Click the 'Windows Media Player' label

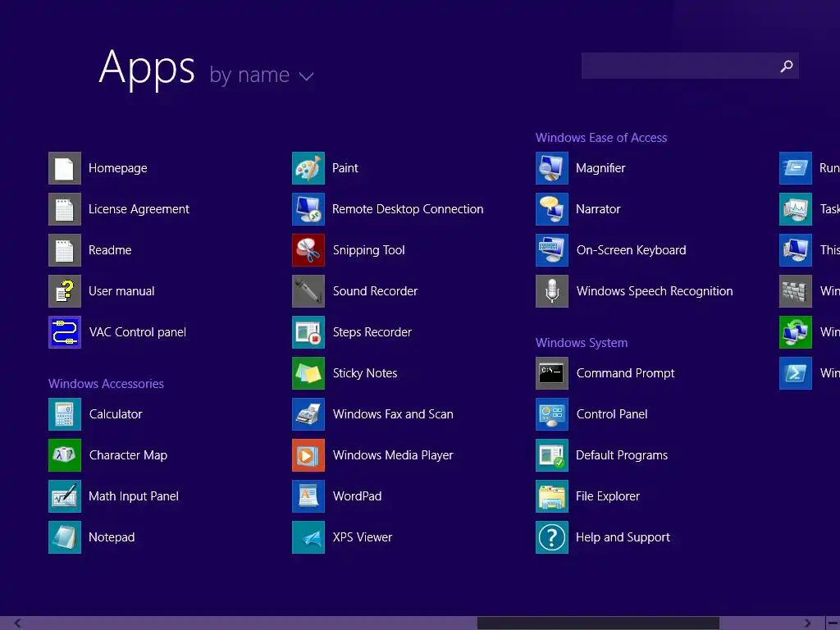click(x=393, y=455)
